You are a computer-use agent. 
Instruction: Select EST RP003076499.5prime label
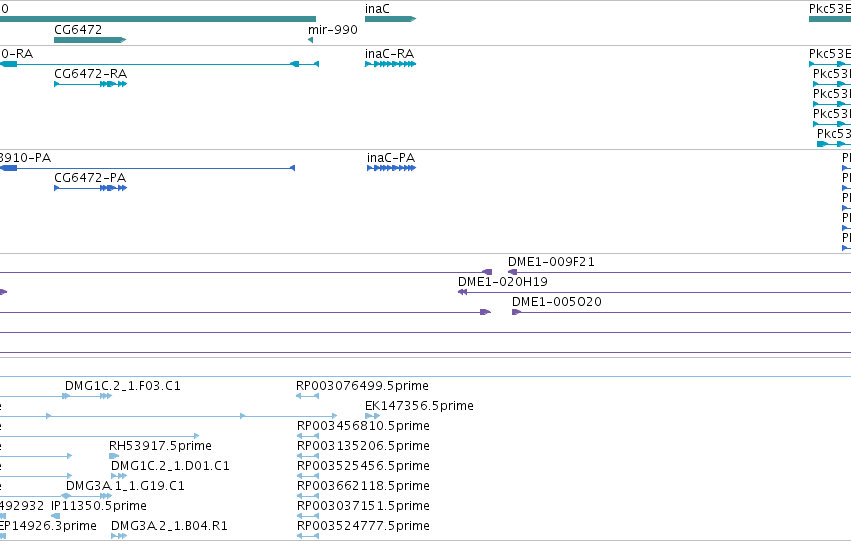[363, 386]
